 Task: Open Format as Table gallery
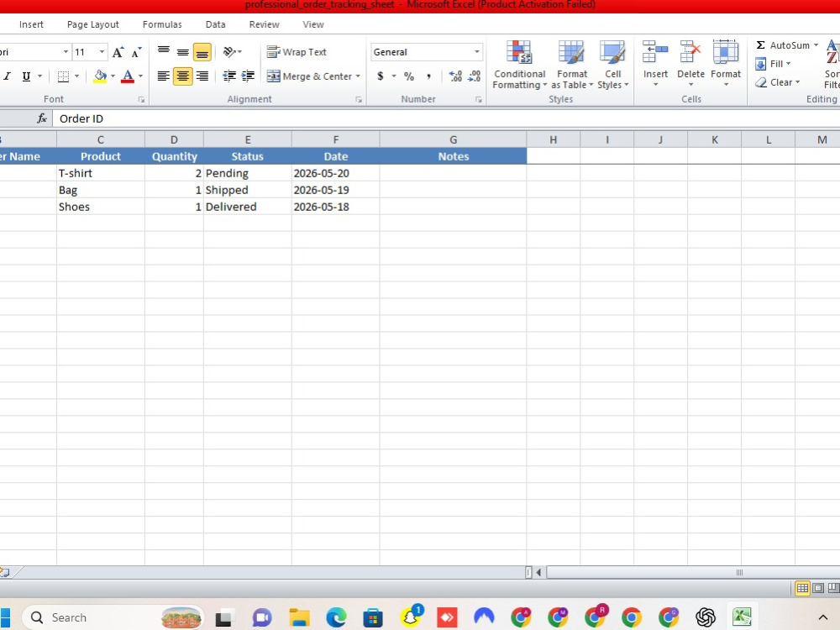click(571, 65)
